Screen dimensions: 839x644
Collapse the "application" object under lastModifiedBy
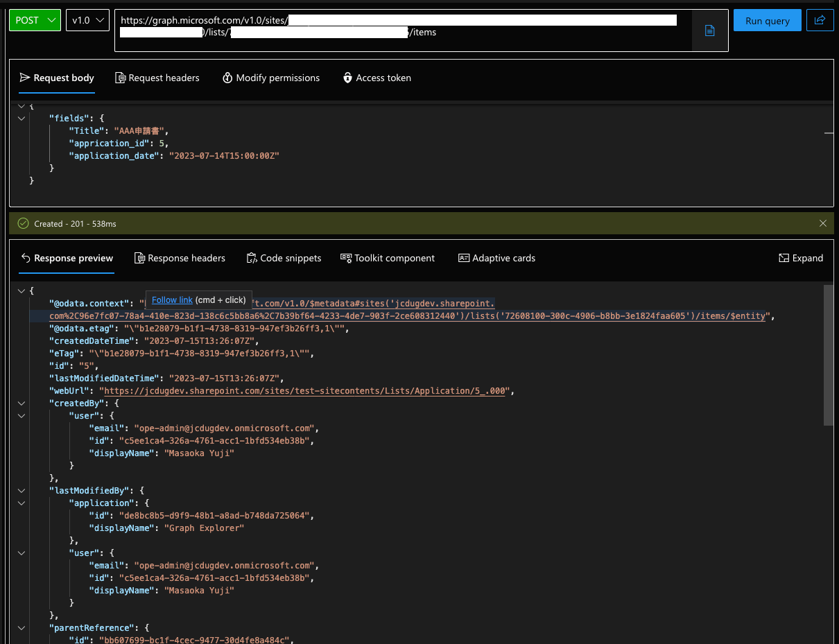pyautogui.click(x=22, y=503)
